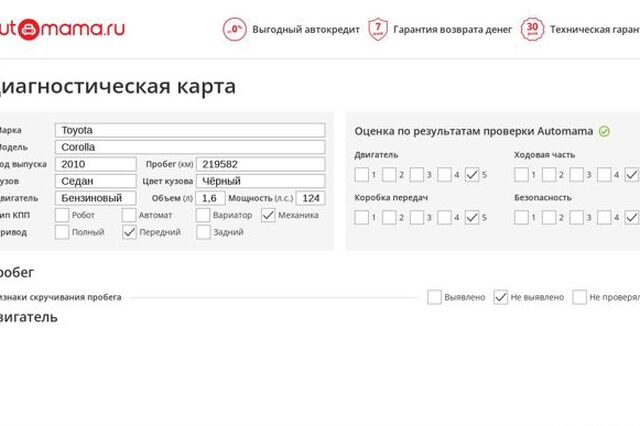Click the Бензиновый engine type field
Screen dimensions: 640x426
click(96, 198)
